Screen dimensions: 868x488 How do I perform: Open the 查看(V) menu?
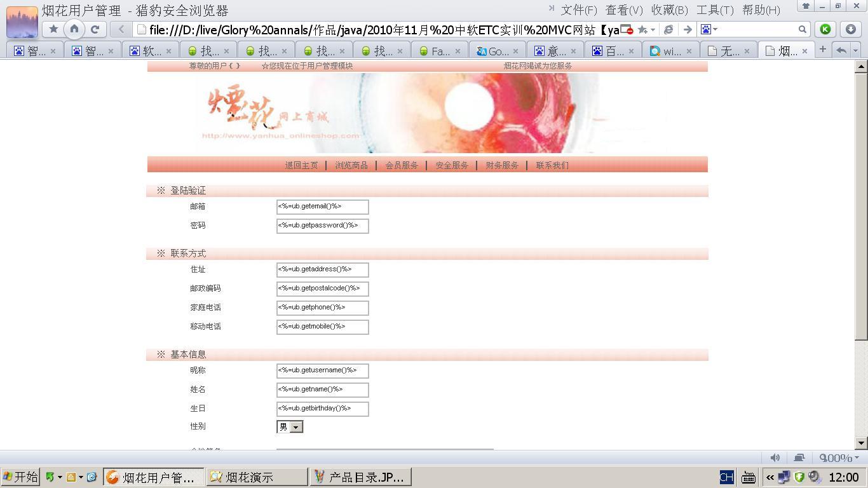(x=624, y=10)
